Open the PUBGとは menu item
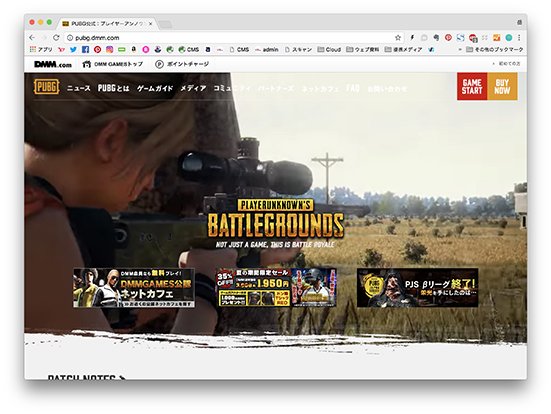551x414 pixels. 114,88
